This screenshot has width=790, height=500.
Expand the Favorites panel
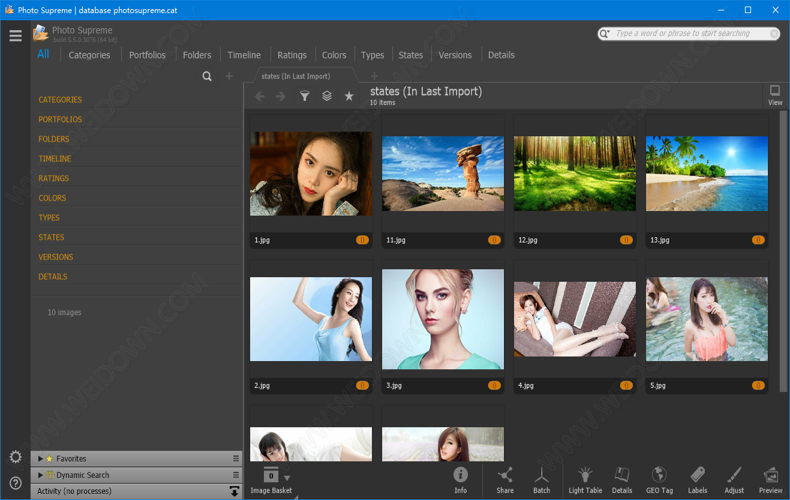coord(40,459)
